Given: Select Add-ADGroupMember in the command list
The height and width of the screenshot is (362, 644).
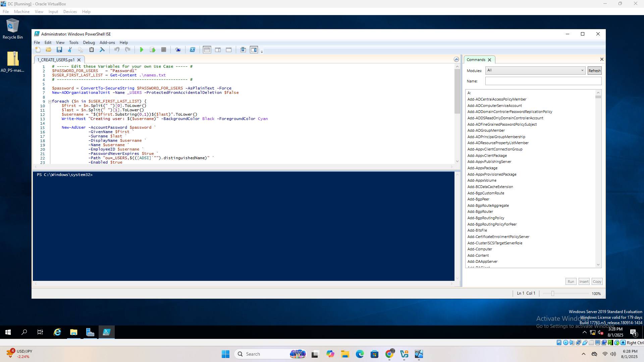Looking at the screenshot, I should 486,130.
